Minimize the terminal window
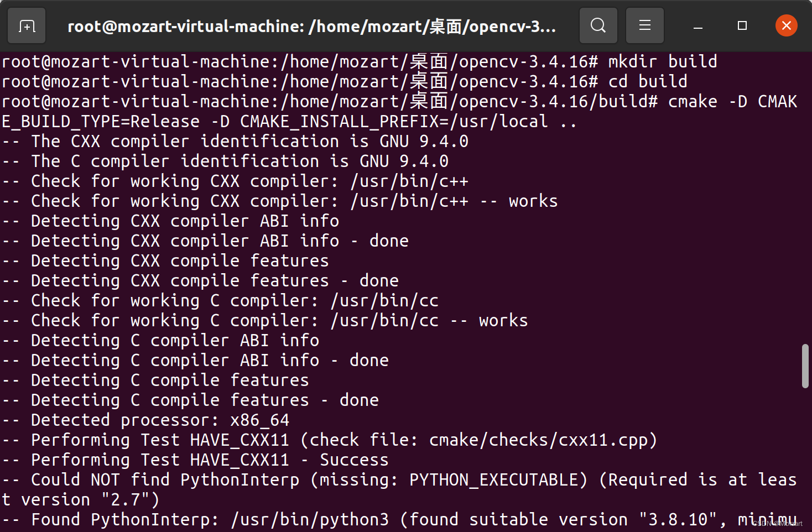812x532 pixels. (x=698, y=26)
